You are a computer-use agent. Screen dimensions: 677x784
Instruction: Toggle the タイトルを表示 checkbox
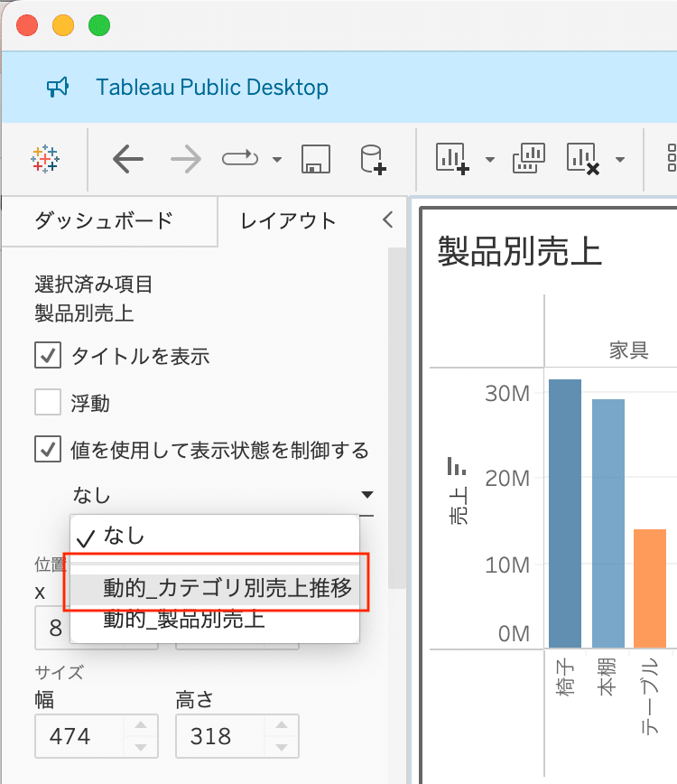click(x=48, y=355)
